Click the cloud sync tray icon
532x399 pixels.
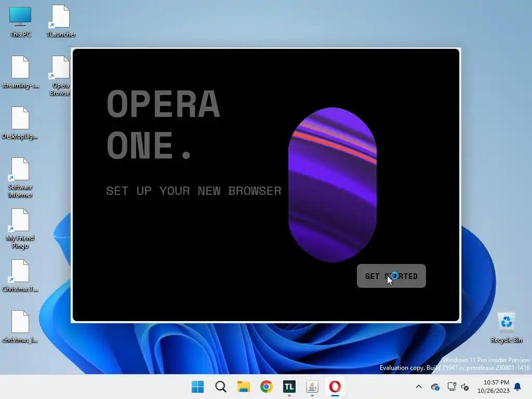click(x=435, y=387)
